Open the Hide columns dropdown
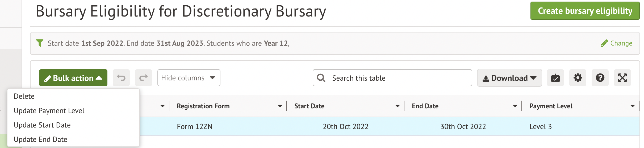Viewport: 644px width, 148px height. point(189,78)
